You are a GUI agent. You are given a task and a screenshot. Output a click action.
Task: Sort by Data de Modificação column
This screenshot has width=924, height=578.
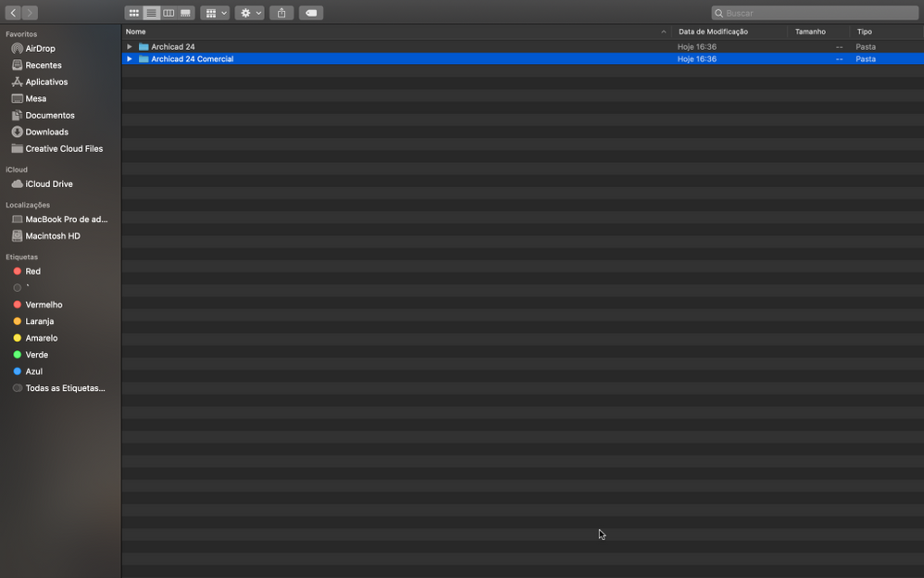click(730, 31)
